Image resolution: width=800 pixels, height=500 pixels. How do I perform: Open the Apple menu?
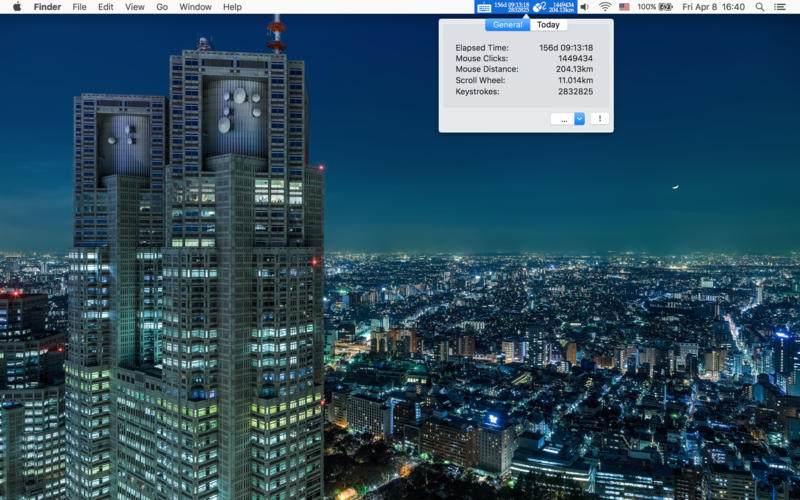[x=16, y=7]
